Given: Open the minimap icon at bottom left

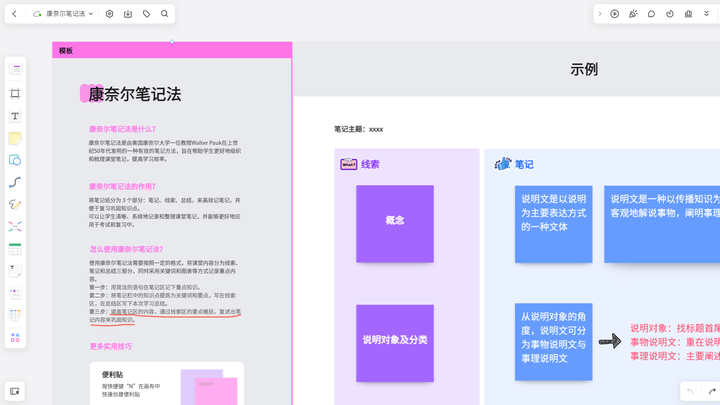Looking at the screenshot, I should (15, 392).
